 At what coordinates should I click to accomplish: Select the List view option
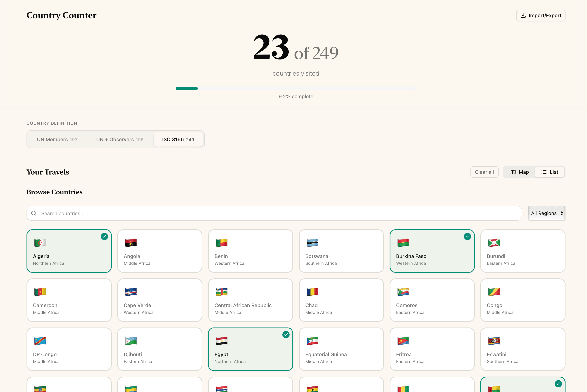click(550, 172)
